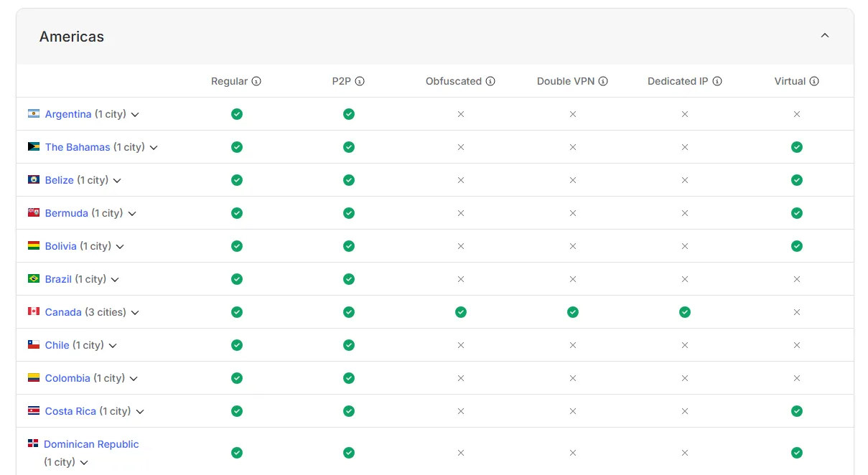Expand The Bahamas city list chevron
868x475 pixels.
point(154,148)
